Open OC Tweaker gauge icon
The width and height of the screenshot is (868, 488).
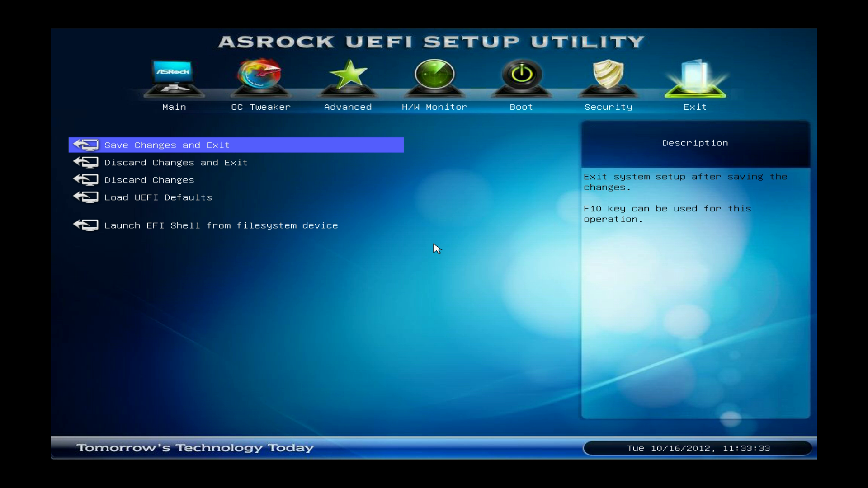(x=260, y=76)
